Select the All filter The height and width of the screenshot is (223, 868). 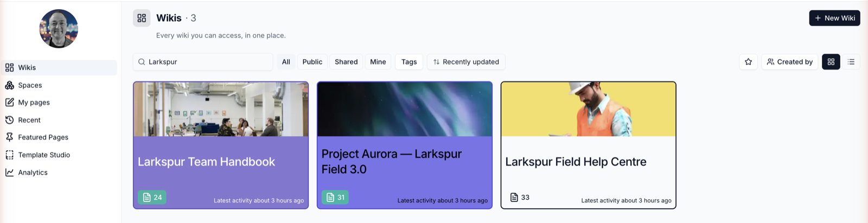[286, 62]
